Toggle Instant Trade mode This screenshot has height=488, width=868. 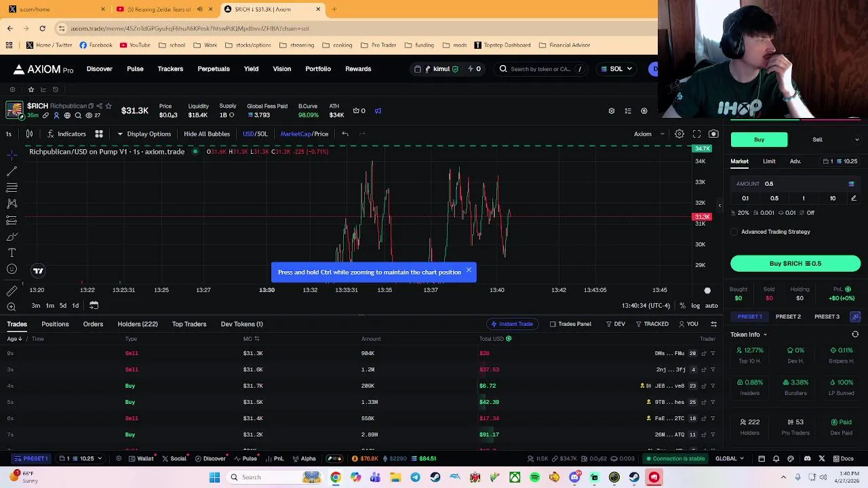[512, 324]
